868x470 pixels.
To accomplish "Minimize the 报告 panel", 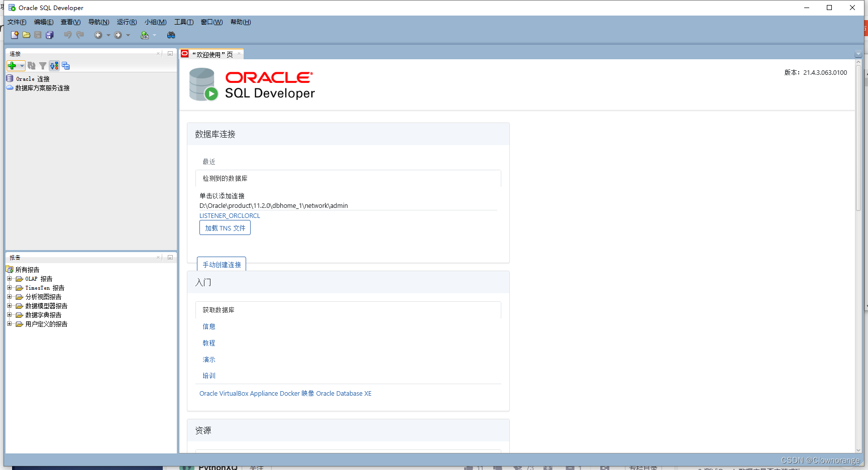I will tap(170, 257).
